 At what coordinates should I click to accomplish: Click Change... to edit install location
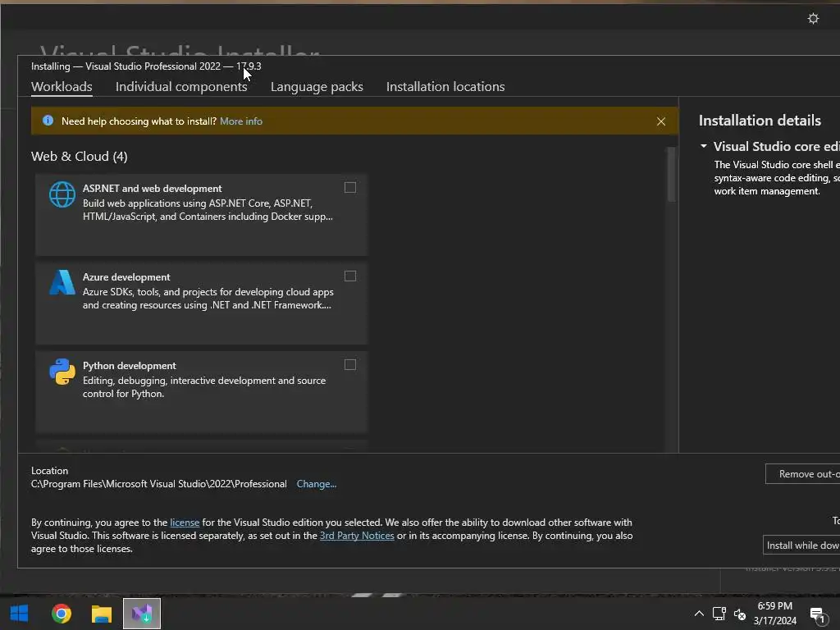pyautogui.click(x=317, y=484)
